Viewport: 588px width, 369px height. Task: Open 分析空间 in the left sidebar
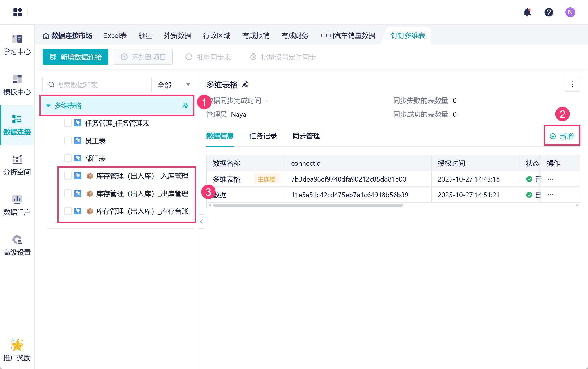(x=17, y=165)
